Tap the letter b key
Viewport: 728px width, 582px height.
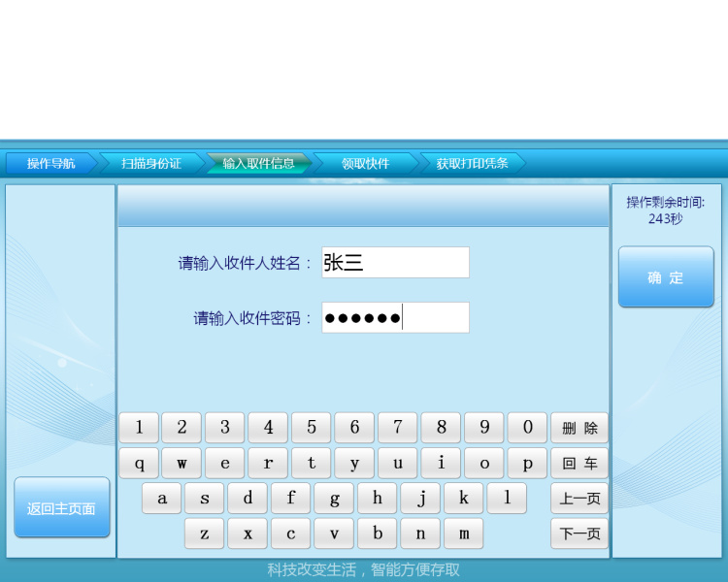click(x=378, y=533)
